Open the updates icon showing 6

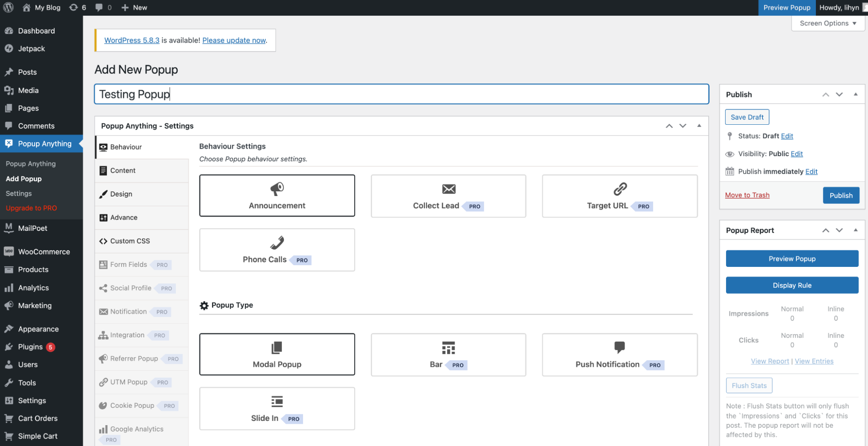click(x=78, y=7)
